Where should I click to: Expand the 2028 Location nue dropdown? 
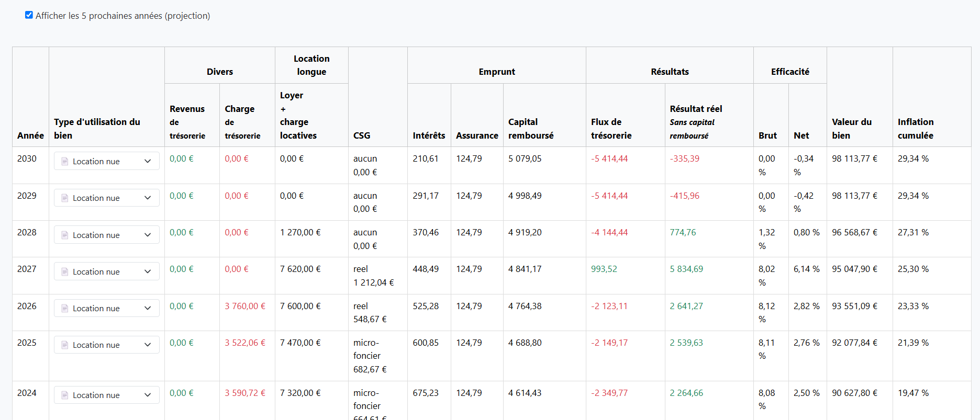107,235
